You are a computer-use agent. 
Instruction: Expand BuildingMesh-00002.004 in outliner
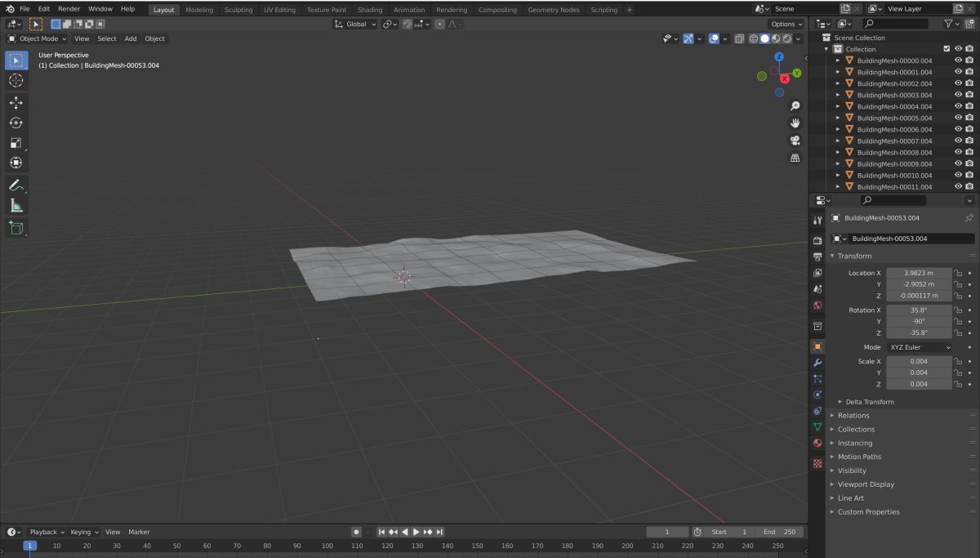click(838, 83)
